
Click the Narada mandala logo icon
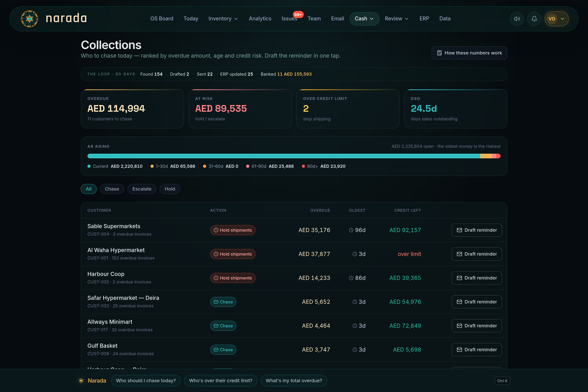point(30,19)
